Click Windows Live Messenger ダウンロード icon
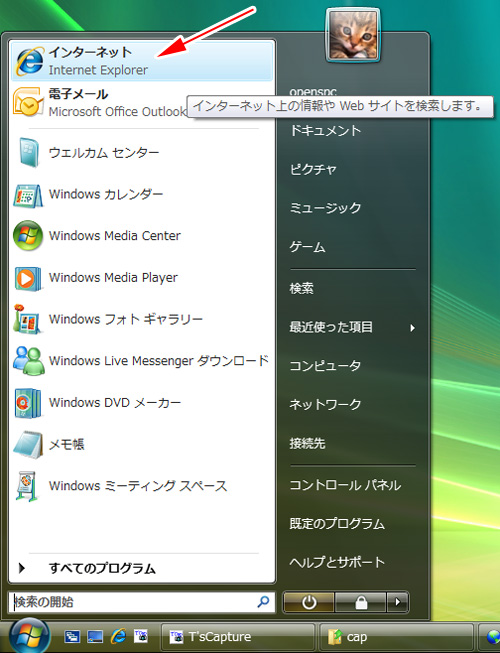Screen dimensions: 500x653 [x=28, y=360]
